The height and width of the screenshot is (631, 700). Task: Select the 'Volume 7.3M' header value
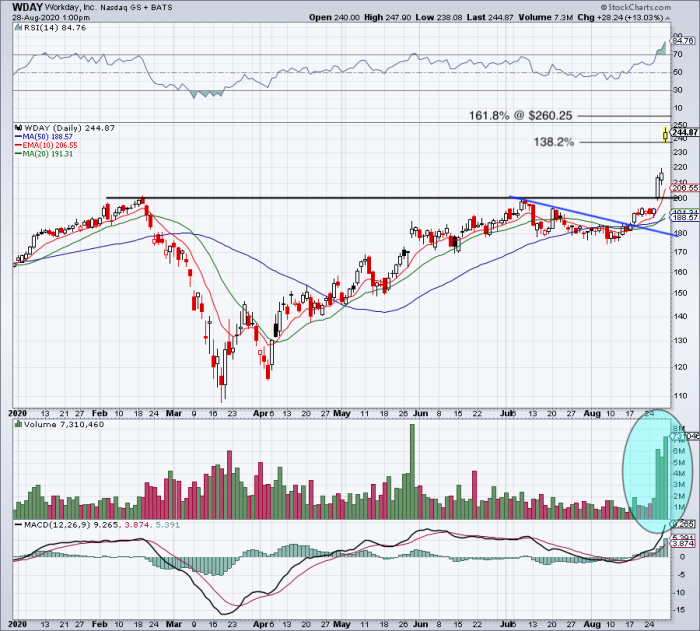coord(546,17)
